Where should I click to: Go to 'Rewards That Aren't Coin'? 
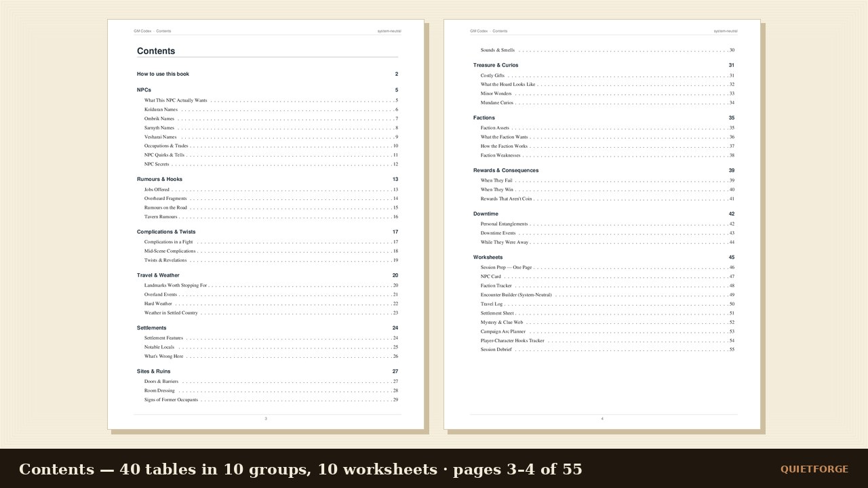(608, 199)
